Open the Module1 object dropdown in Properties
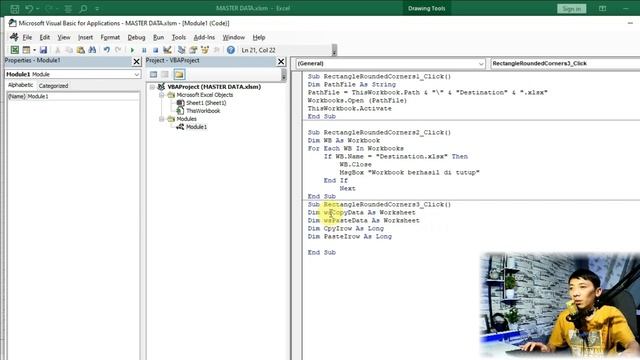640x360 pixels. [136, 74]
